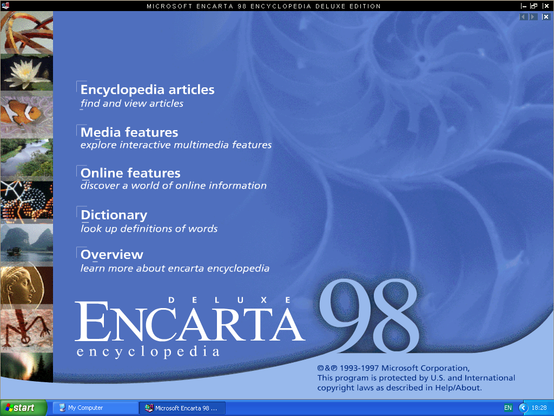
Task: Expand hidden system tray icons arrow
Action: click(523, 408)
